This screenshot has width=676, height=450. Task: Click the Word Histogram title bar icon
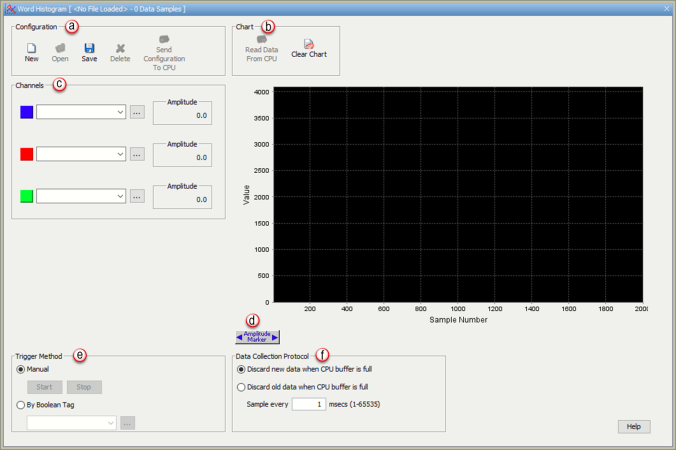coord(9,8)
